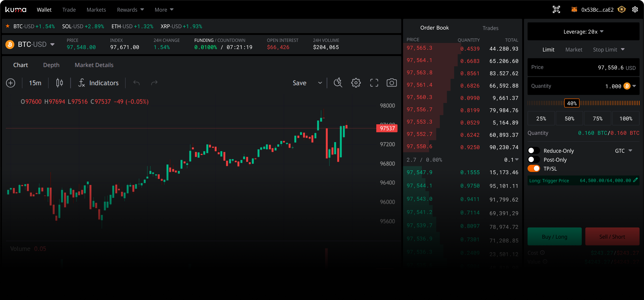Set order size using the 50% button
644x300 pixels.
click(x=569, y=118)
